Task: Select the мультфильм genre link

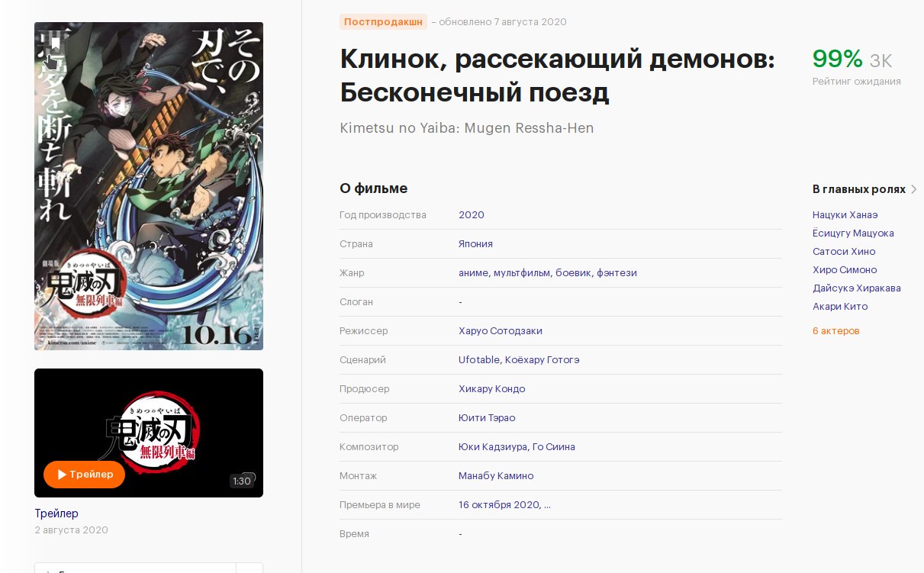Action: tap(522, 273)
